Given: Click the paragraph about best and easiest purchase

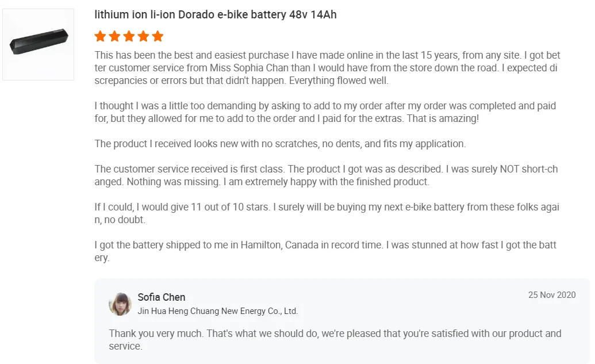Looking at the screenshot, I should click(327, 68).
